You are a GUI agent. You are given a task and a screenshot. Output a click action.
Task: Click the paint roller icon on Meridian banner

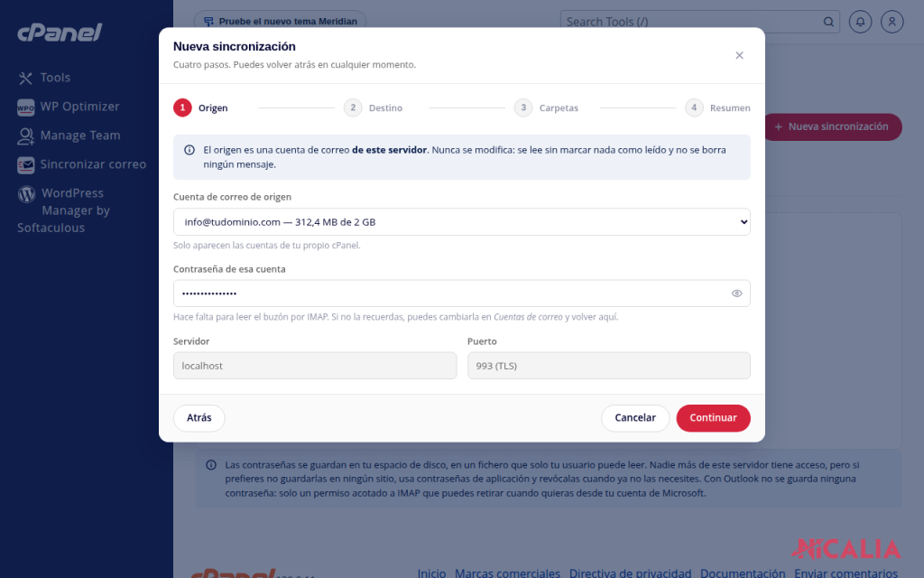click(208, 22)
